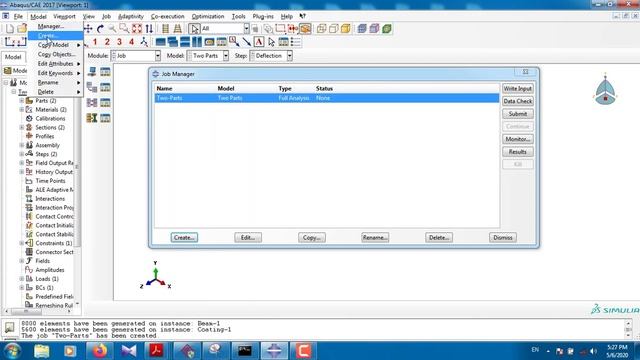Image resolution: width=640 pixels, height=360 pixels.
Task: Open the Copy Model submenu
Action: tap(56, 45)
